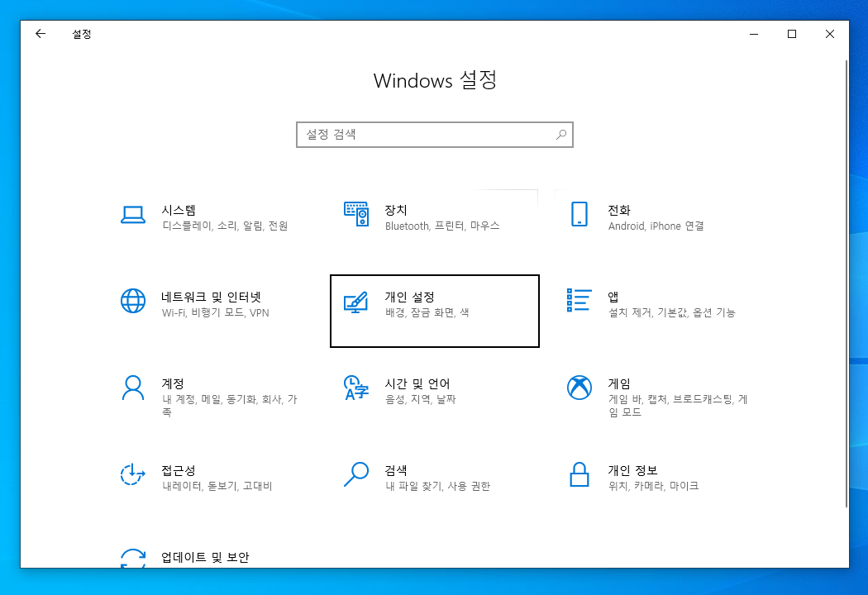Click the magnifier icon in search box

coord(560,135)
